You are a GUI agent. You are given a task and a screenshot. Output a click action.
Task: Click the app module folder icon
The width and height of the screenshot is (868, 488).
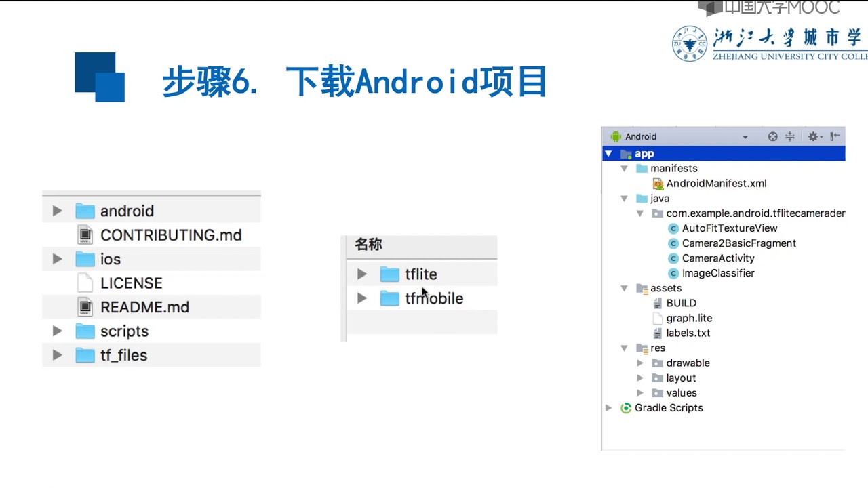click(x=626, y=154)
